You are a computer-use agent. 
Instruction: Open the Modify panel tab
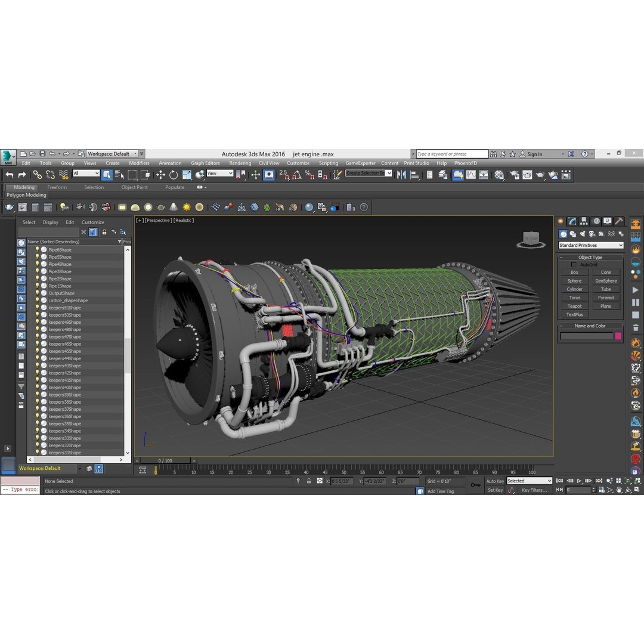click(572, 221)
